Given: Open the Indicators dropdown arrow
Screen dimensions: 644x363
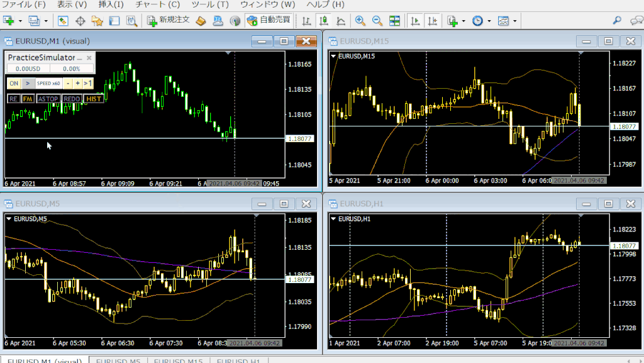Looking at the screenshot, I should coord(464,21).
